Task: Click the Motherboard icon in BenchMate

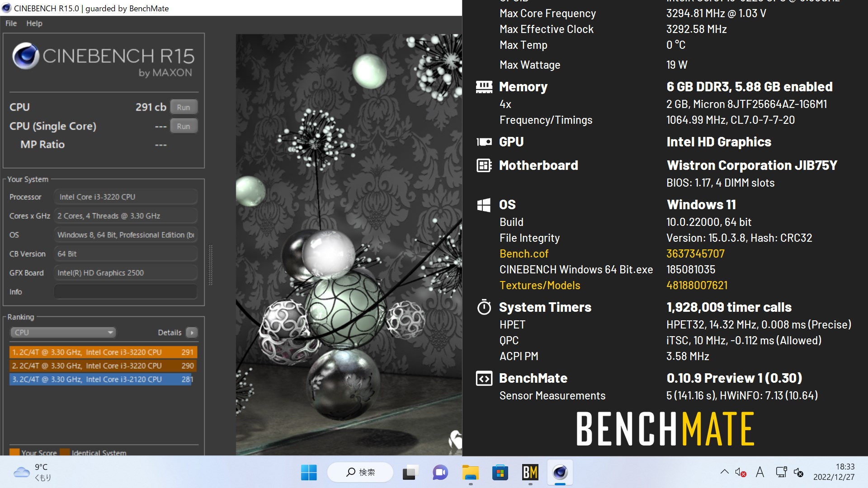Action: point(484,165)
